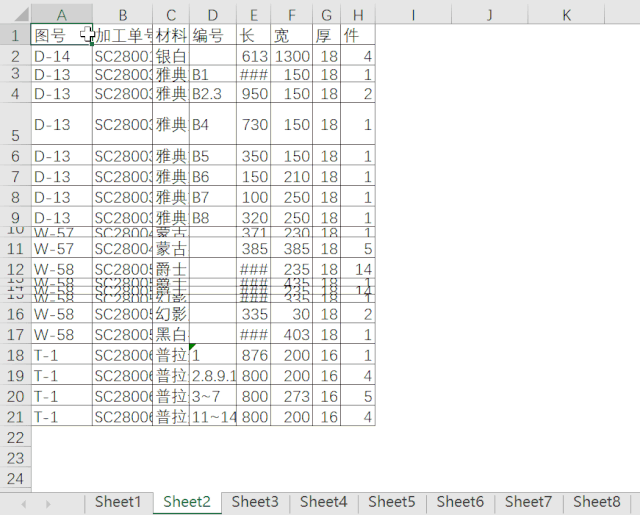Click the previous sheet navigation arrow
This screenshot has width=640, height=515.
(24, 504)
